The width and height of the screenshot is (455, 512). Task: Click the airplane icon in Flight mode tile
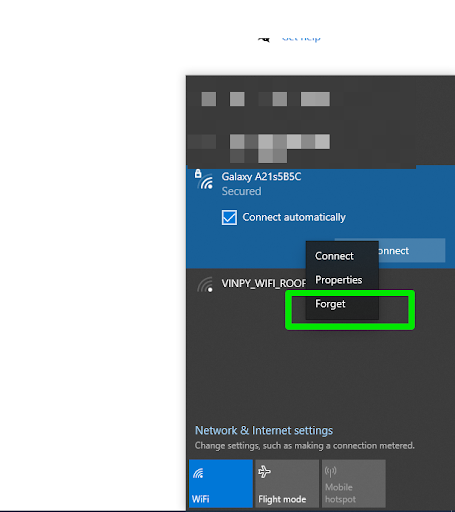[265, 472]
